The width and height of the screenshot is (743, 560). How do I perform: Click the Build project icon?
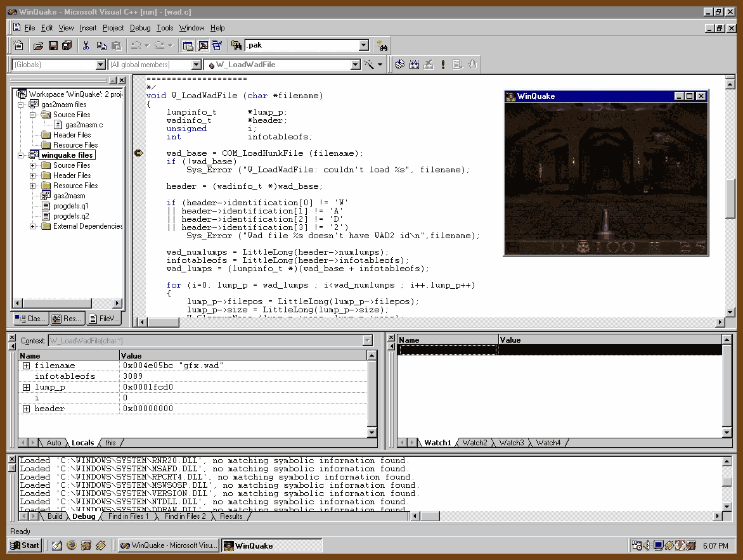[414, 65]
